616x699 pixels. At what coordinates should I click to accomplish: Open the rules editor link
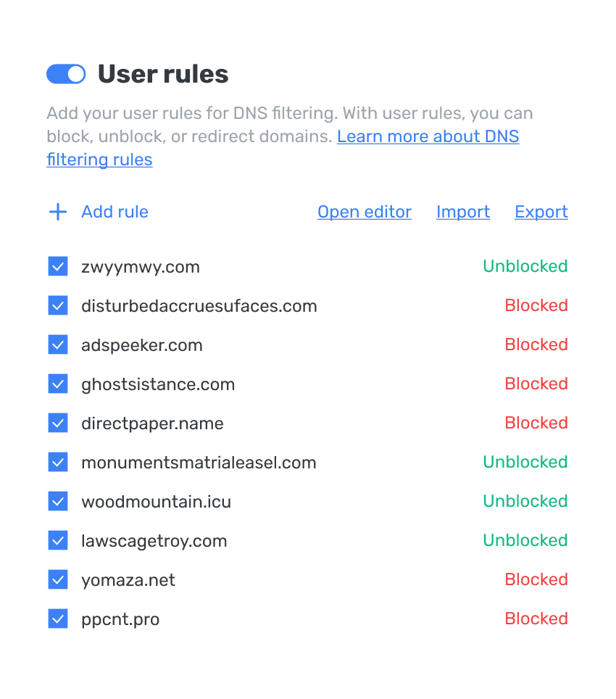365,212
